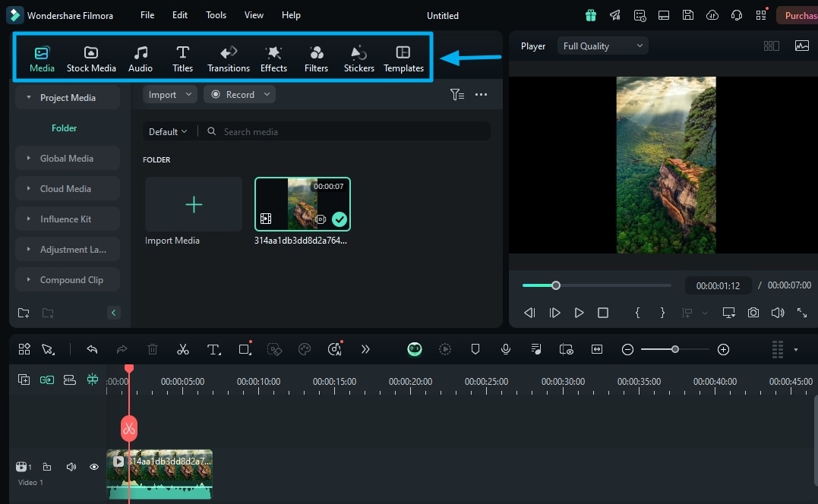Take a snapshot with the camera icon
The height and width of the screenshot is (504, 818).
pos(753,313)
